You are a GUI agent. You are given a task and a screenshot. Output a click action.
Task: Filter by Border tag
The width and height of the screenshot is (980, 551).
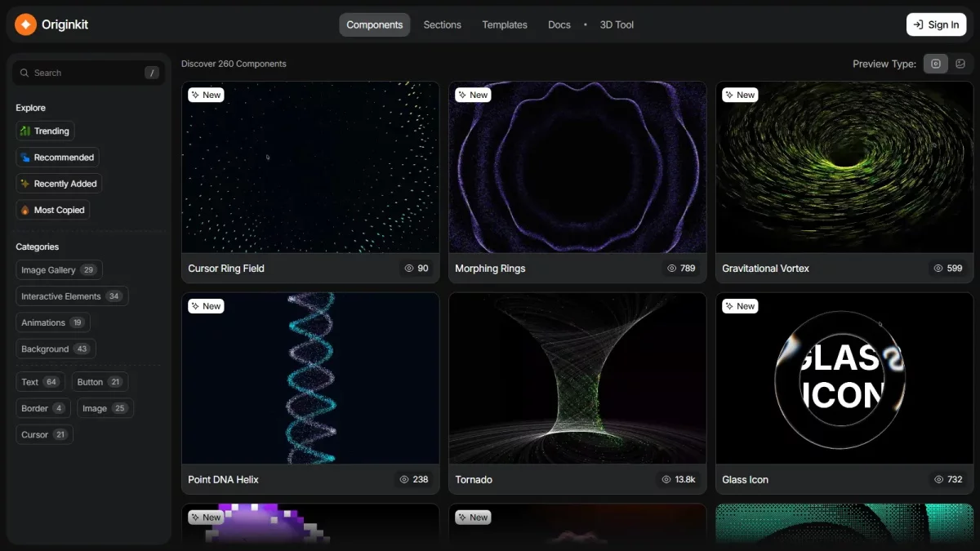pos(43,408)
